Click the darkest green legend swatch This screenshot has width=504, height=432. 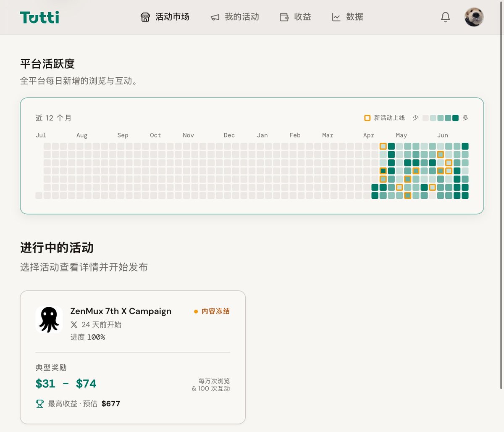(x=455, y=118)
